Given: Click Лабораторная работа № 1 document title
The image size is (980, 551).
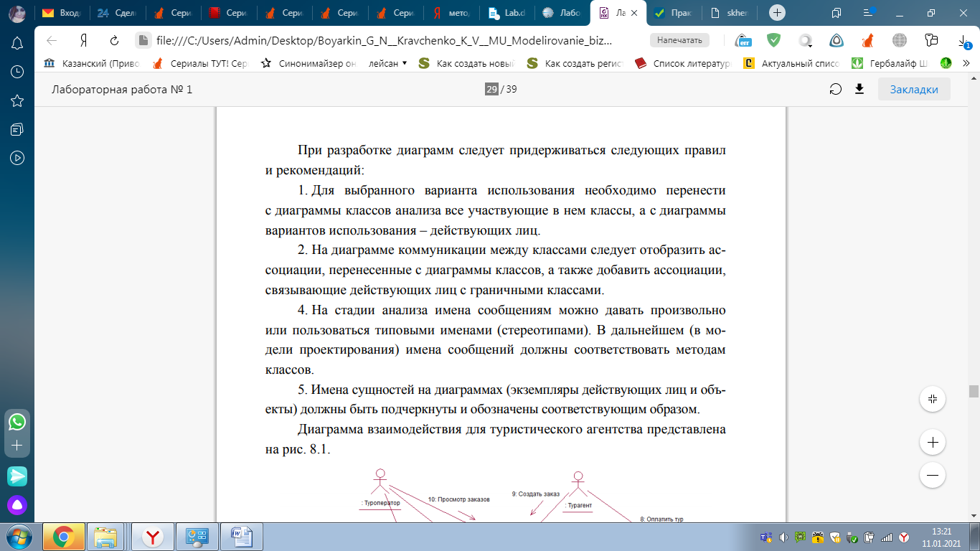Looking at the screenshot, I should pyautogui.click(x=122, y=90).
